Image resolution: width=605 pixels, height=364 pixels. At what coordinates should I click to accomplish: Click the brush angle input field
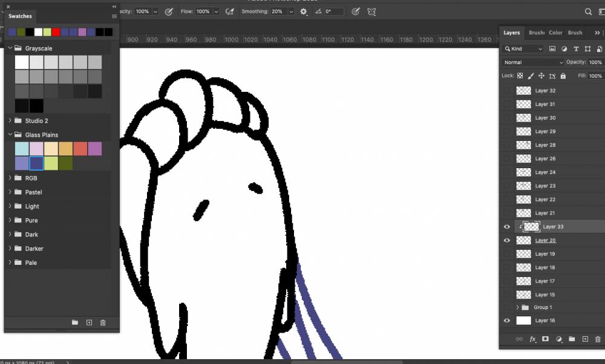click(x=333, y=11)
